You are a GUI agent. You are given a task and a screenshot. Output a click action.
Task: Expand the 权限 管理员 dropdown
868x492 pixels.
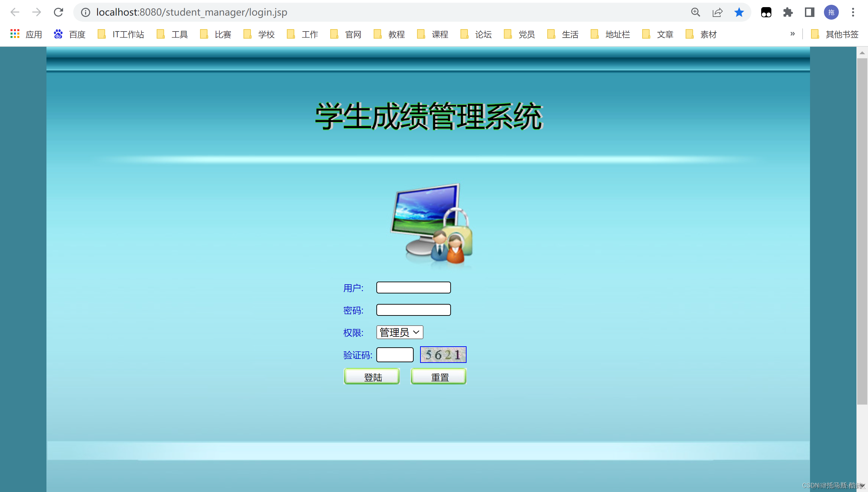coord(400,332)
